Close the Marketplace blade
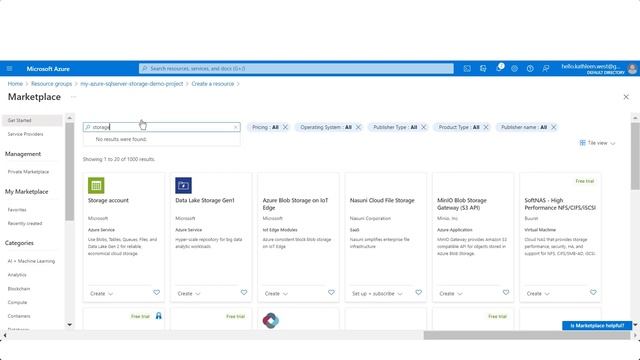 (x=626, y=97)
